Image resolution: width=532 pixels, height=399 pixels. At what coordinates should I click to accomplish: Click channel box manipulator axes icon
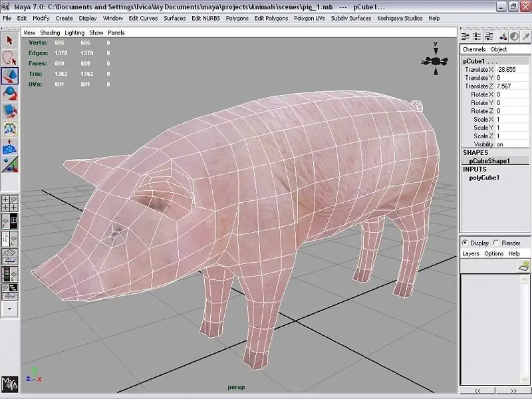coord(503,37)
